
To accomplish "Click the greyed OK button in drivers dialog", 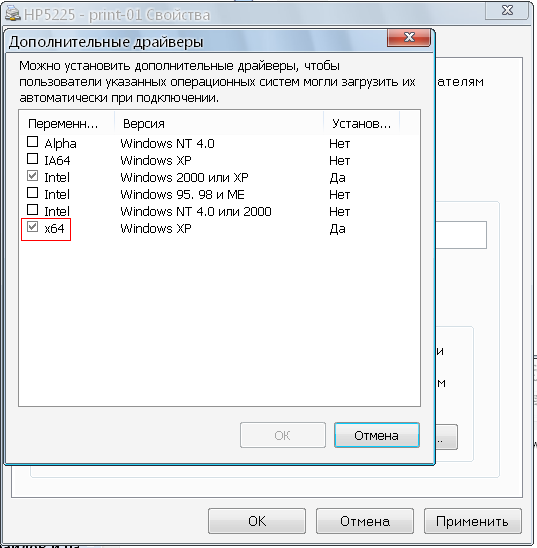I will click(x=283, y=435).
